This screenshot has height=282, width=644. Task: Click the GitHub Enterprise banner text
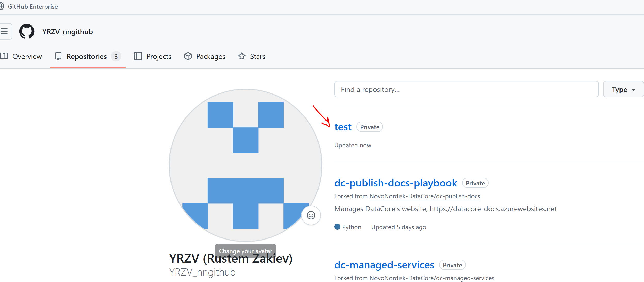pos(33,7)
